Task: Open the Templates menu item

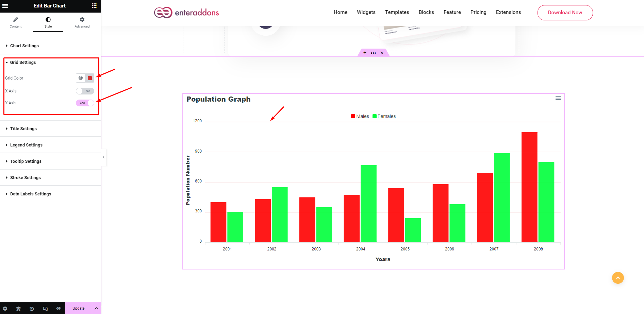Action: [397, 12]
